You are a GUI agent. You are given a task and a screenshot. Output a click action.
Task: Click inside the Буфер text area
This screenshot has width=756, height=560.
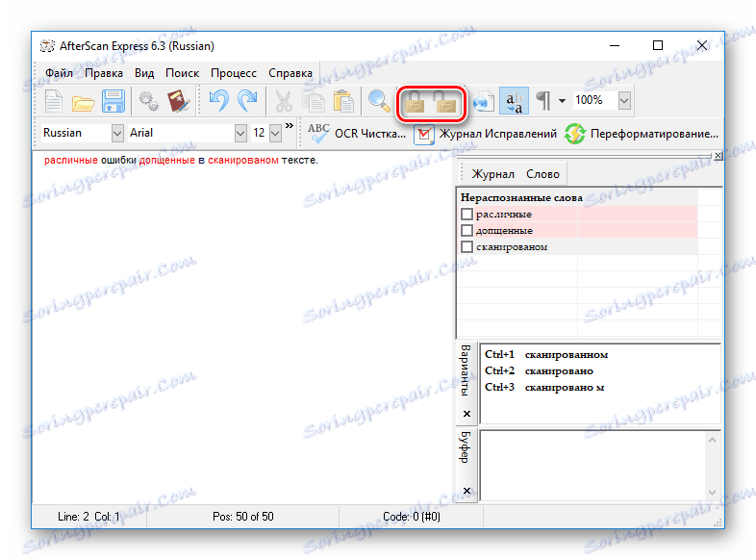point(593,466)
